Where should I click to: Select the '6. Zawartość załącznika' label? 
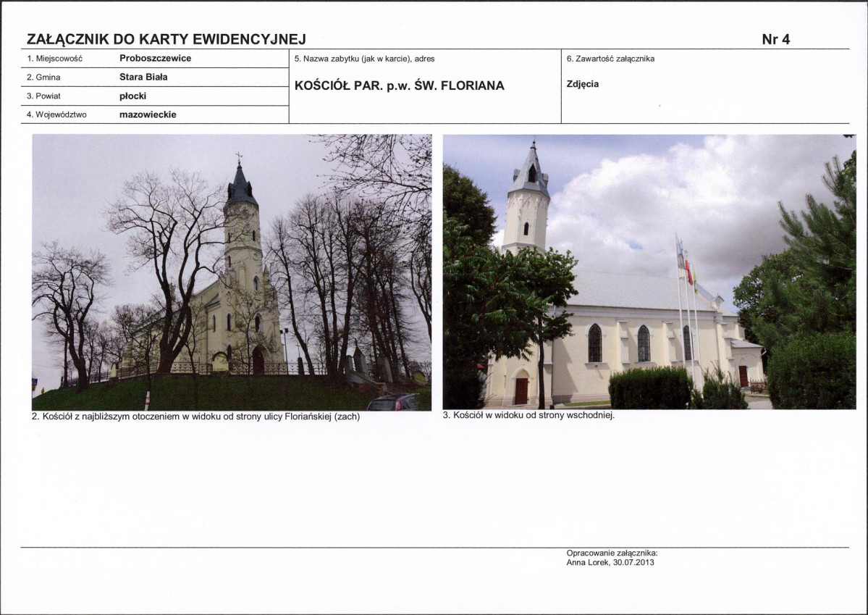610,59
